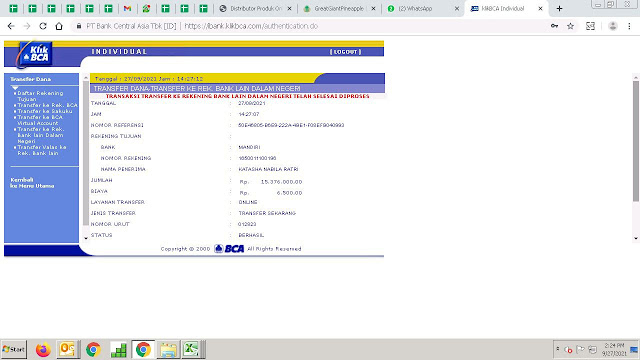Image resolution: width=640 pixels, height=360 pixels.
Task: Open Transfer ke Sakuku link
Action: pos(44,111)
